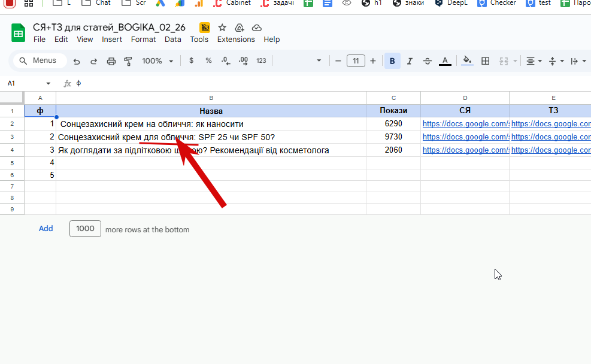The width and height of the screenshot is (591, 364).
Task: Open the ТЗ link in row 2
Action: 551,123
